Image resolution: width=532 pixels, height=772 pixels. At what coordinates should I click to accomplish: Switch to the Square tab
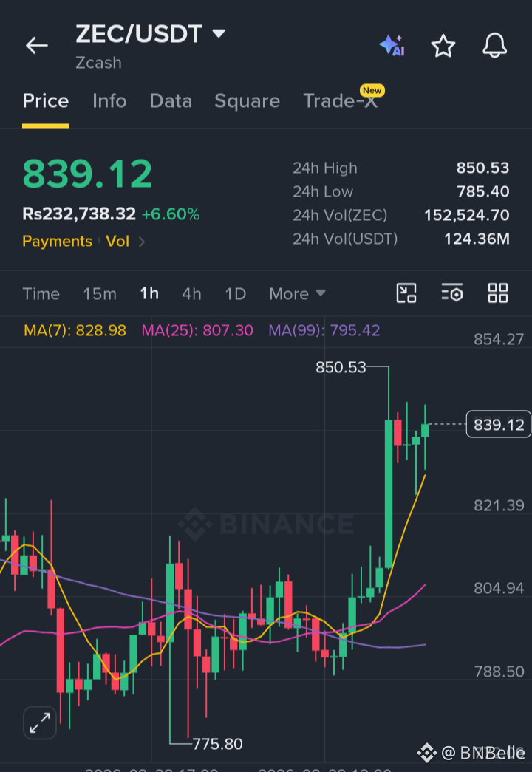[247, 101]
